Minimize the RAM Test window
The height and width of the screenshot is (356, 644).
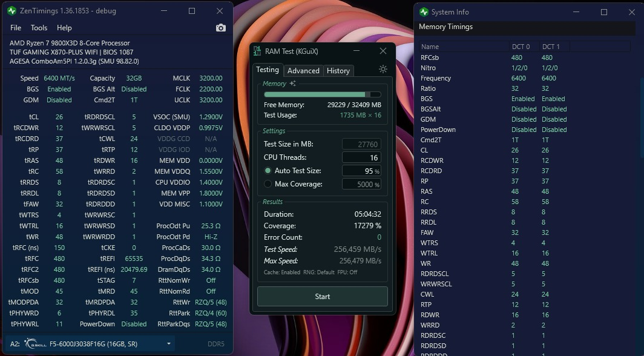(356, 51)
